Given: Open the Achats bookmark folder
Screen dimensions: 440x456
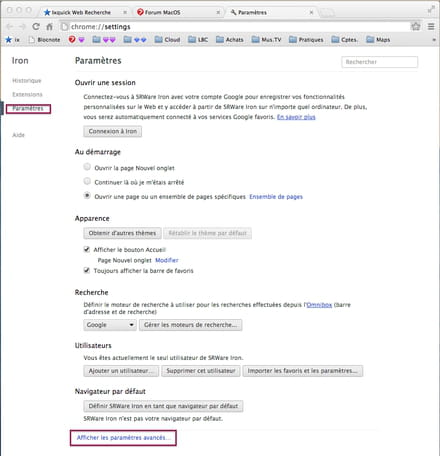Looking at the screenshot, I should coord(230,40).
